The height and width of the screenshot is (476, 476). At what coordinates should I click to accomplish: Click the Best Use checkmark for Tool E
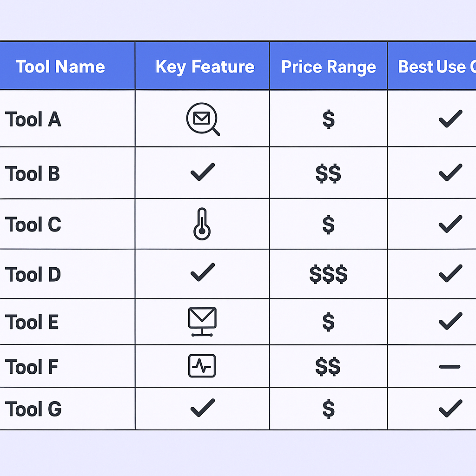point(450,321)
